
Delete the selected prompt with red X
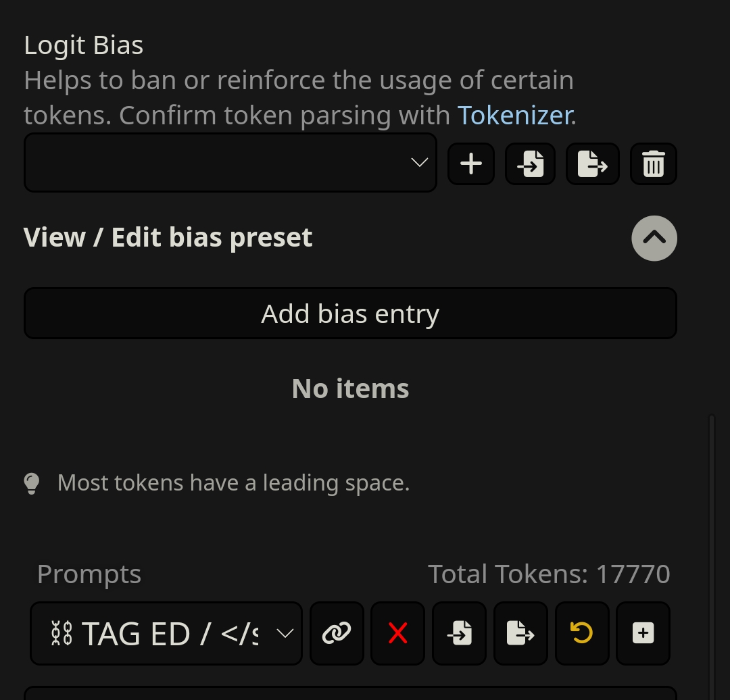point(397,633)
